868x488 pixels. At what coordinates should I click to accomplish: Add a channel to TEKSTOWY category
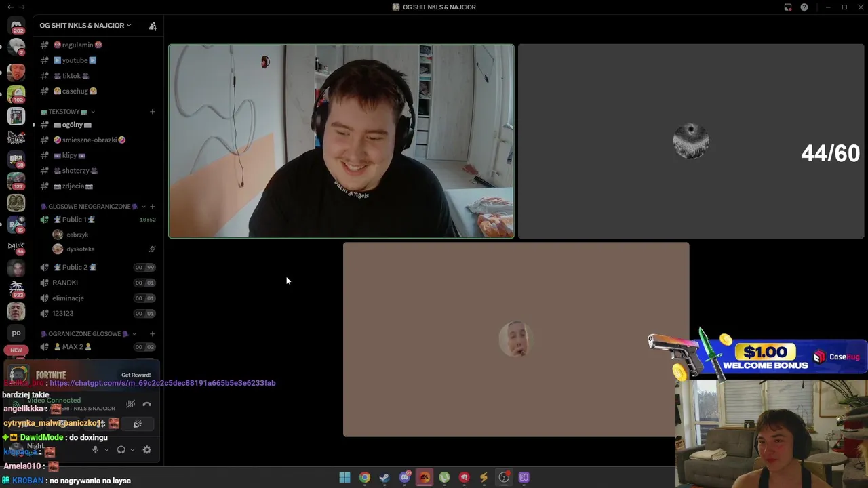(153, 112)
